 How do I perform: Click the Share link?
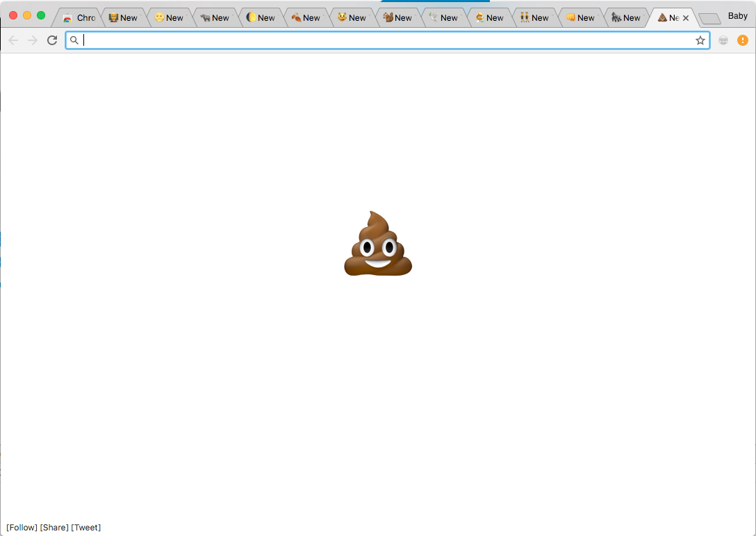tap(54, 527)
